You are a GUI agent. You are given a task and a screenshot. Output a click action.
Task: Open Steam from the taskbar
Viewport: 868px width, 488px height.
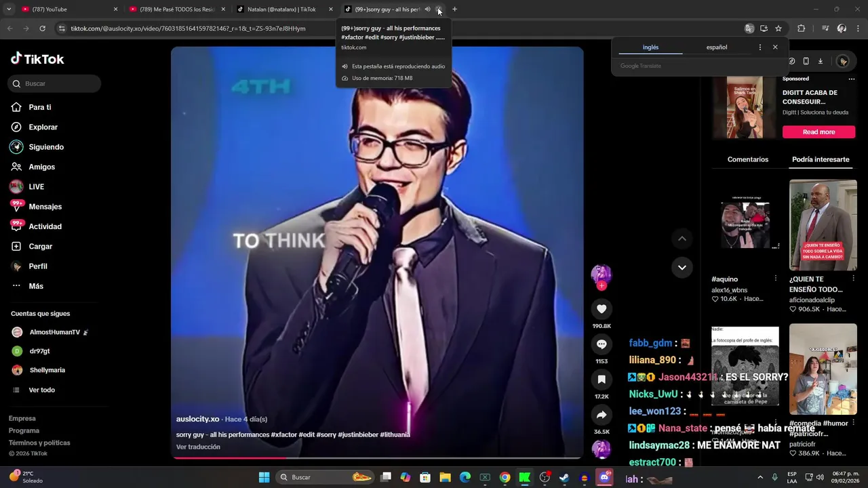(x=564, y=477)
